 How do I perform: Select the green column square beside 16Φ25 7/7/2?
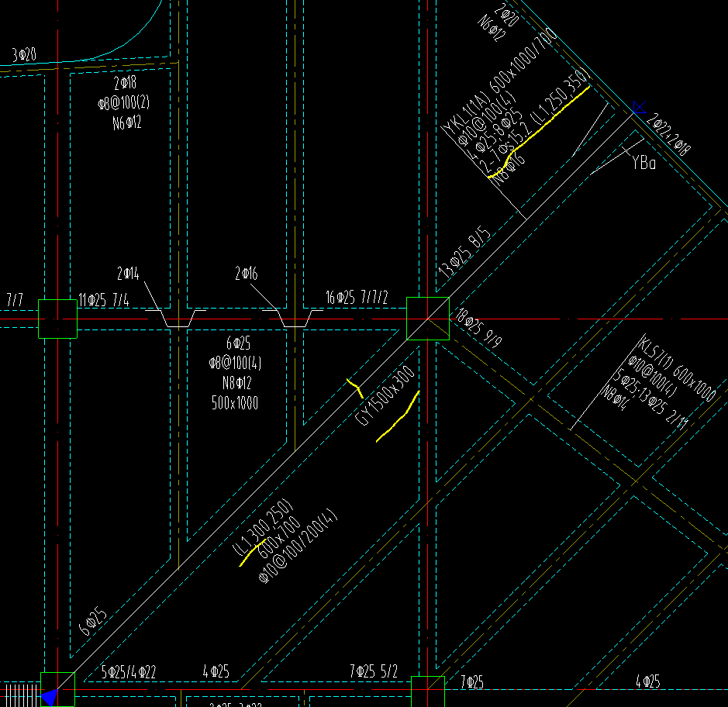[x=428, y=319]
